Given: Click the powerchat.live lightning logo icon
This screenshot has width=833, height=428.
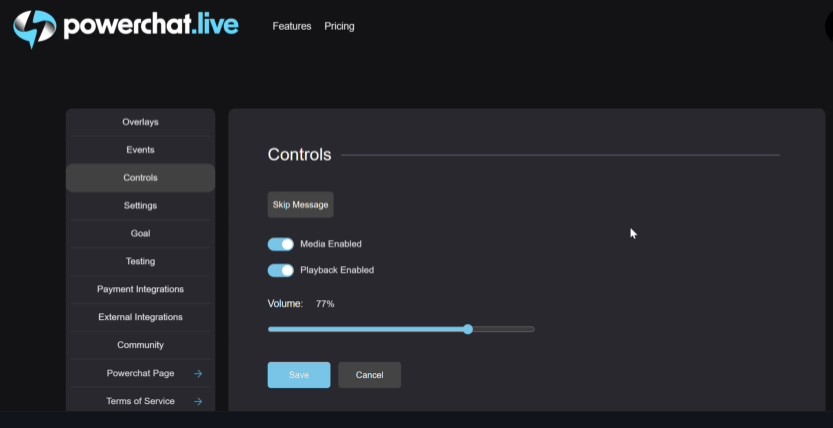Looking at the screenshot, I should click(x=35, y=28).
